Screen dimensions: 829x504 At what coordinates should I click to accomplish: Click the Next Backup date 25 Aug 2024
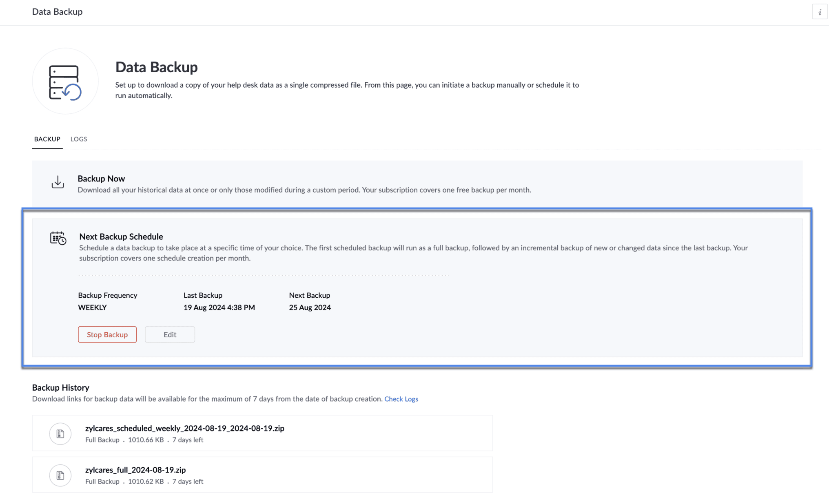pyautogui.click(x=310, y=307)
